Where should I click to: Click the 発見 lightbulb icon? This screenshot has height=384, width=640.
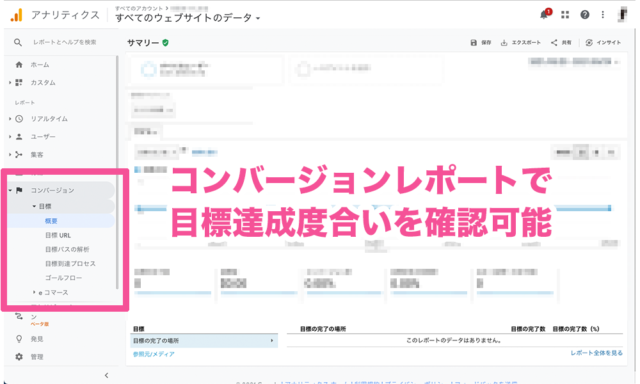(19, 339)
